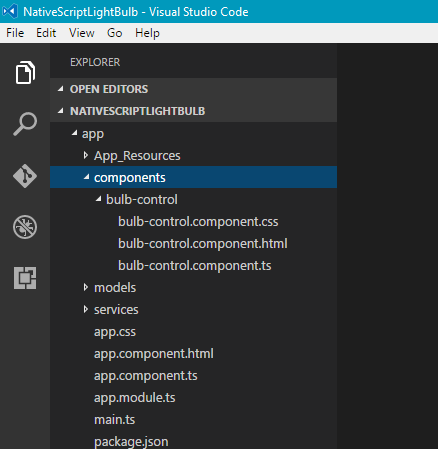
Task: Select the services folder label
Action: (x=116, y=310)
